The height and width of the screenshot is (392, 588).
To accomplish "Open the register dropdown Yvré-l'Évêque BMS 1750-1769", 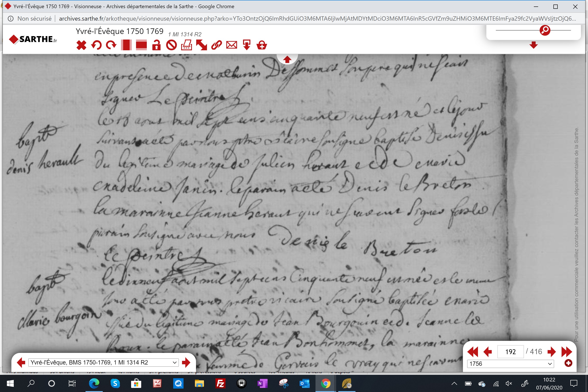I will [104, 363].
